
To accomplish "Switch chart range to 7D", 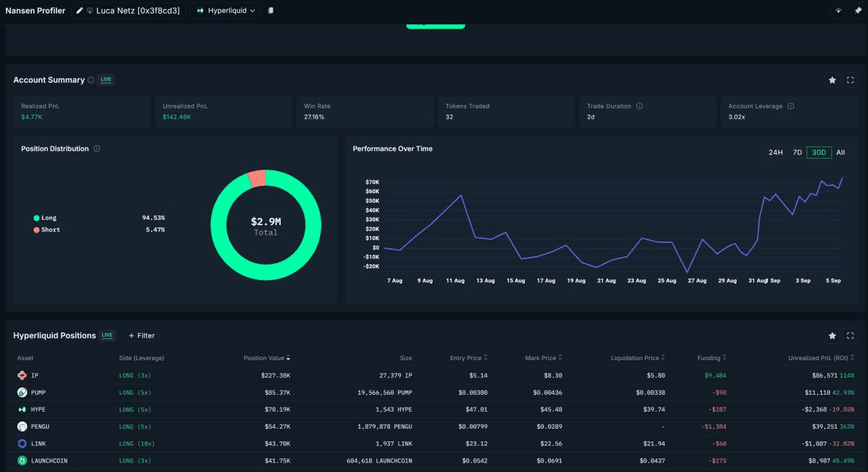I will pyautogui.click(x=797, y=153).
